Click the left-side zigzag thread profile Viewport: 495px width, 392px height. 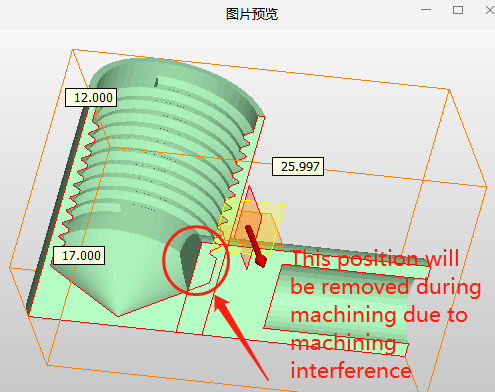pos(80,180)
